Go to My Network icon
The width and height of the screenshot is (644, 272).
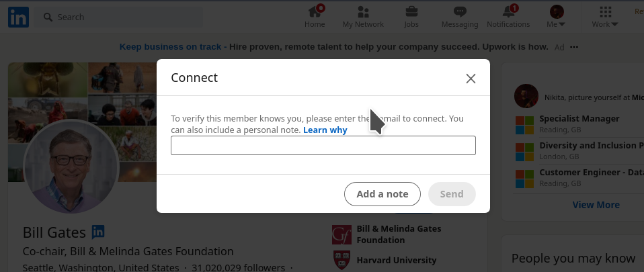tap(363, 12)
